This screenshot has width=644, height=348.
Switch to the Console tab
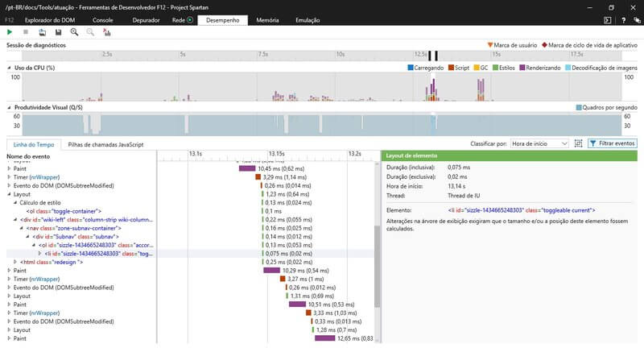click(103, 20)
